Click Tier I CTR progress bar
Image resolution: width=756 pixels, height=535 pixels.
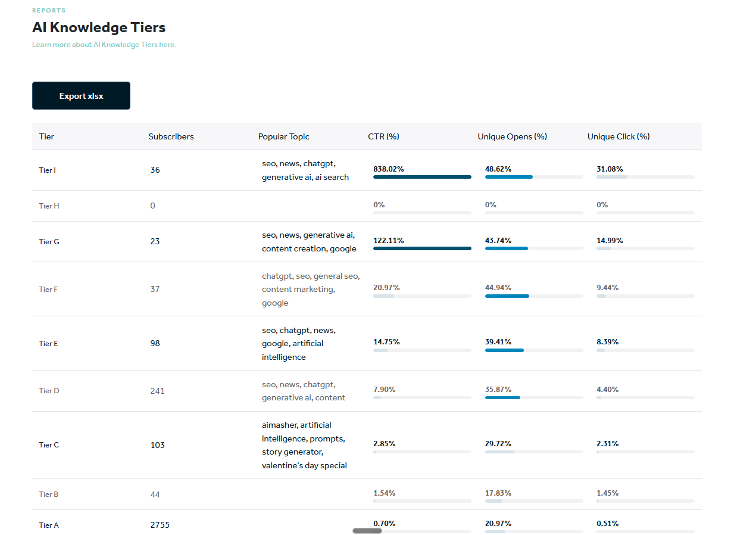click(x=422, y=177)
